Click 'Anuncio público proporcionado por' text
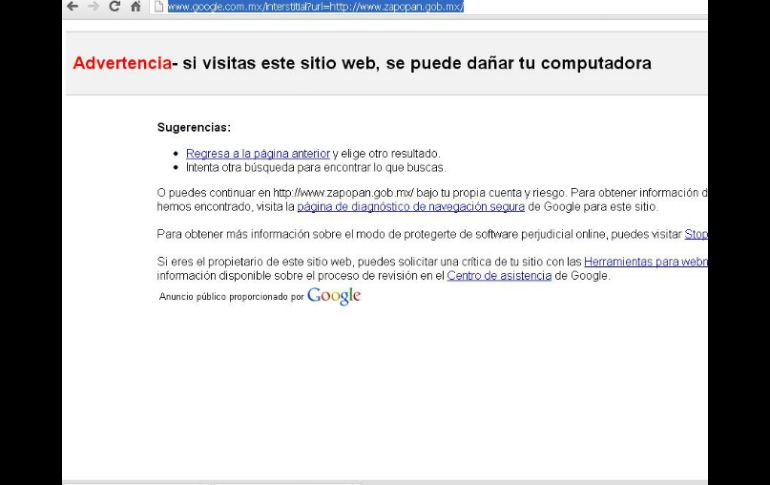This screenshot has width=770, height=485. (x=231, y=297)
